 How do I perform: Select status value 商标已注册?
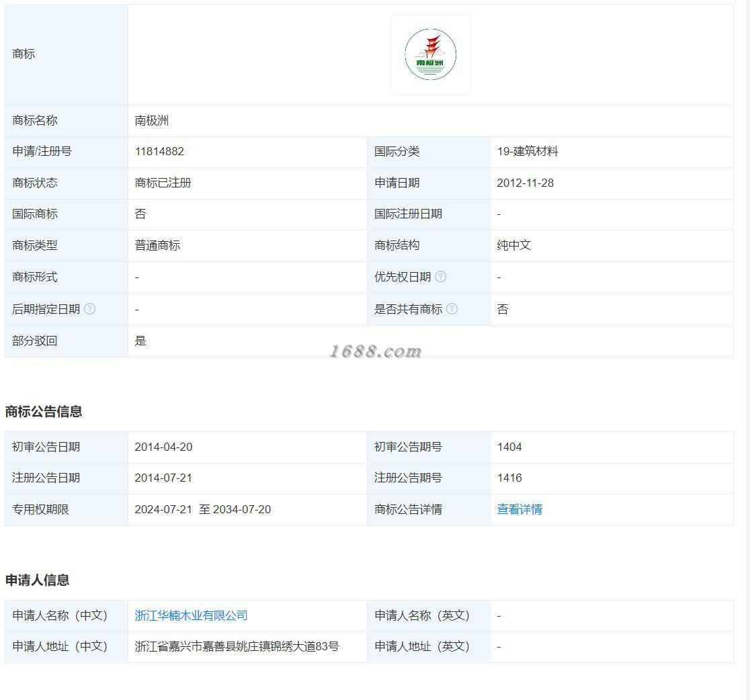point(163,183)
